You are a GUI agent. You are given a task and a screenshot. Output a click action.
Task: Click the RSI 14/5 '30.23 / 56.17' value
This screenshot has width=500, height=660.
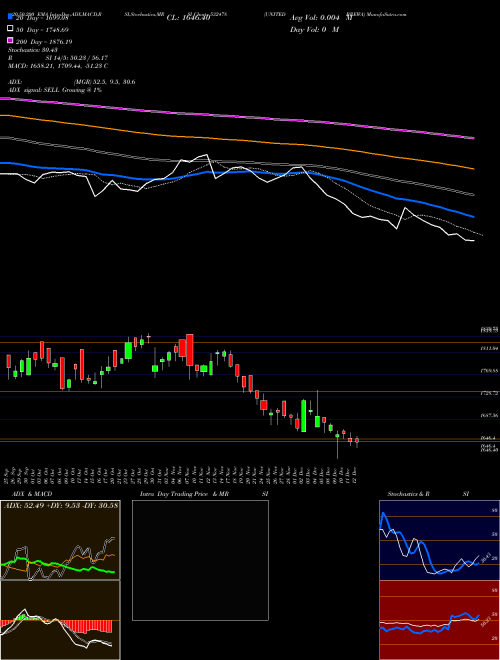click(x=87, y=58)
